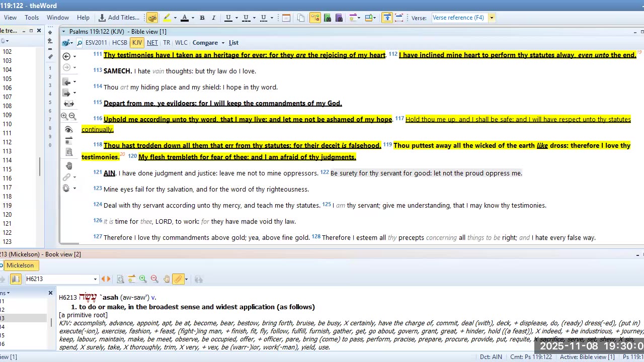Screen dimensions: 644x362
Task: Open the List view
Action: pos(233,43)
